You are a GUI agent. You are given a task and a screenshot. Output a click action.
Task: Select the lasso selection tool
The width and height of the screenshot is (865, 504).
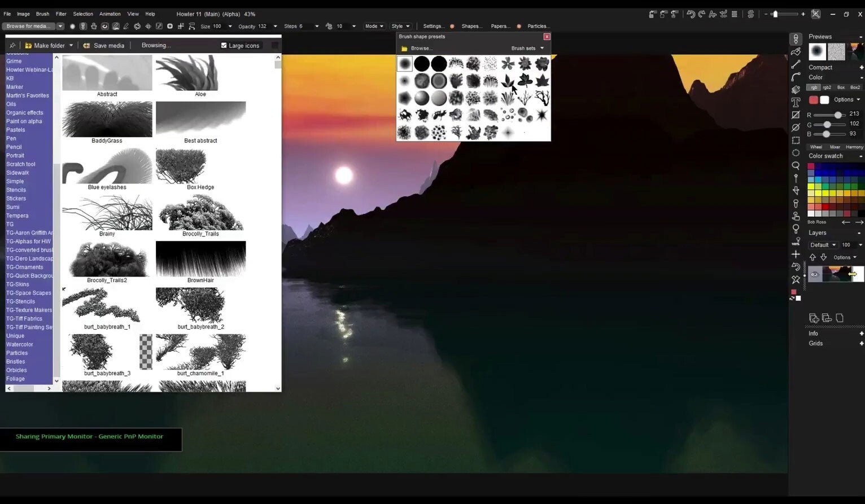[x=796, y=165]
